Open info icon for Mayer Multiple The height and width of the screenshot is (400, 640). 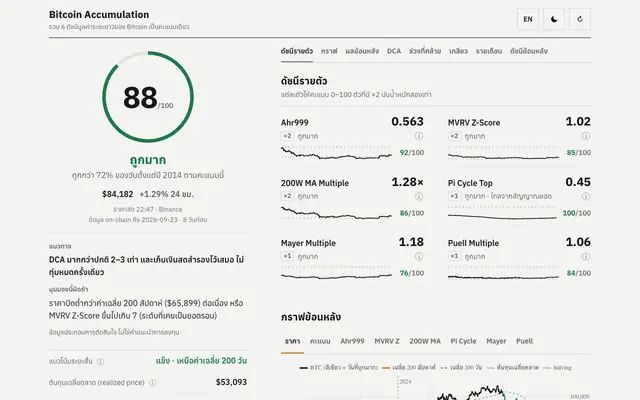[419, 256]
